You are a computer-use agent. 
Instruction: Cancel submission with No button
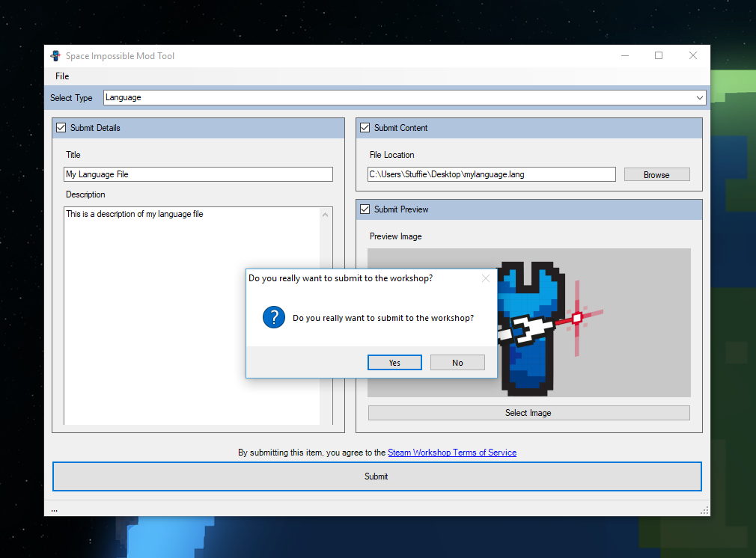pyautogui.click(x=457, y=362)
